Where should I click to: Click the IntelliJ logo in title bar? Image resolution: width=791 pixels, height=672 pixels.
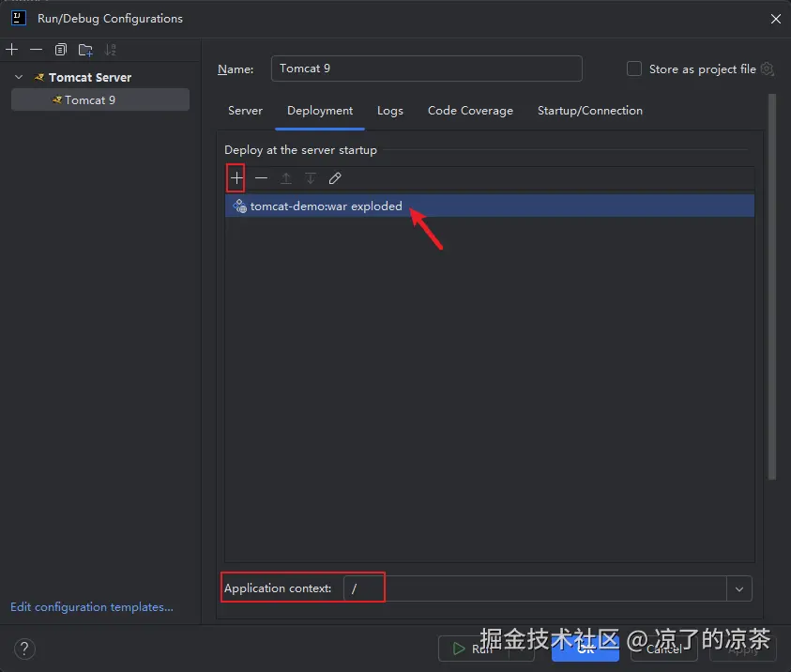click(19, 18)
